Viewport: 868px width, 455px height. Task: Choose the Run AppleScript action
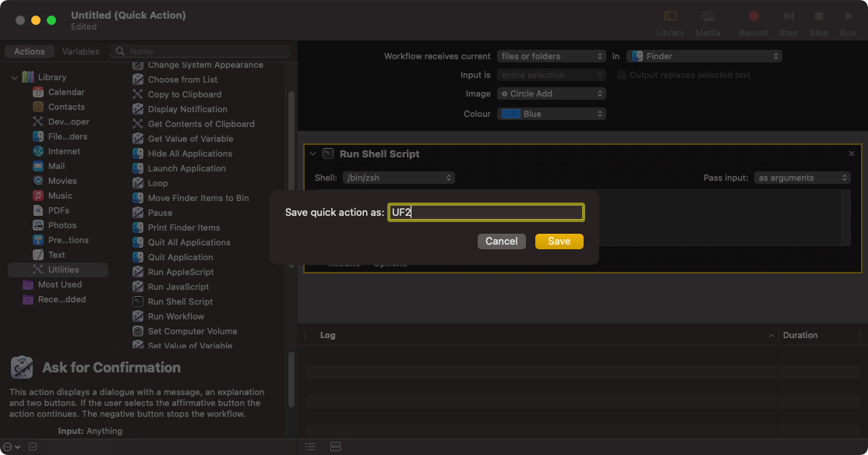point(180,272)
